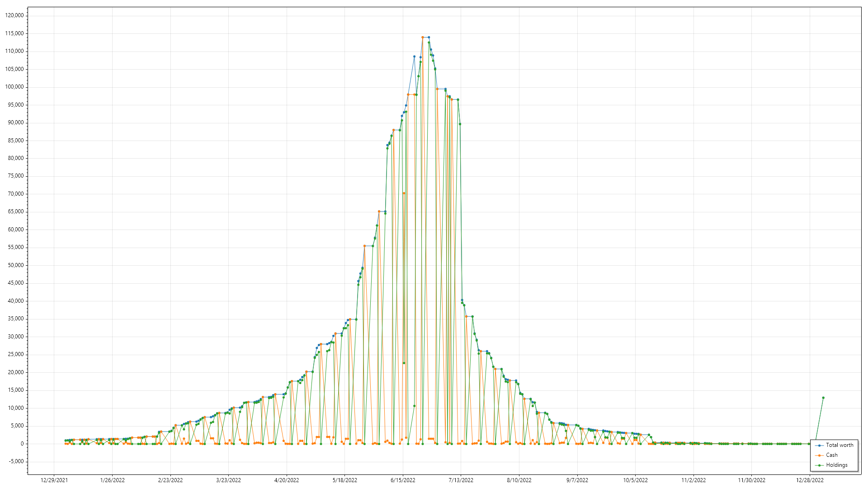Click the 12/28/2022 x-axis date label
The image size is (868, 488).
pos(810,480)
